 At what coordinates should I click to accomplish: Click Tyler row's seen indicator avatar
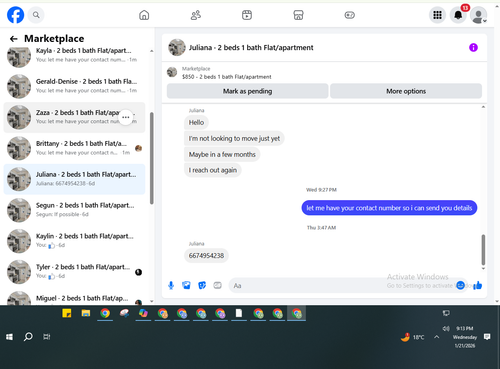[x=138, y=272]
